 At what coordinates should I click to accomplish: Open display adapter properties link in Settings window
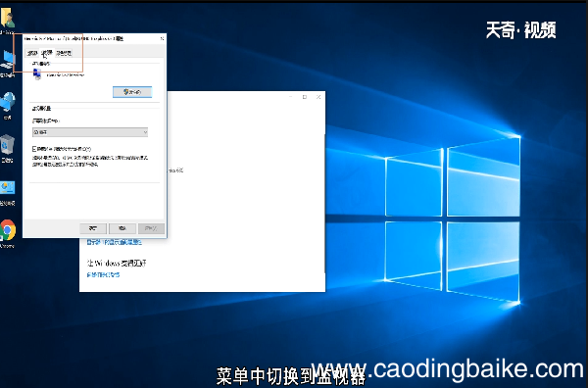[115, 242]
